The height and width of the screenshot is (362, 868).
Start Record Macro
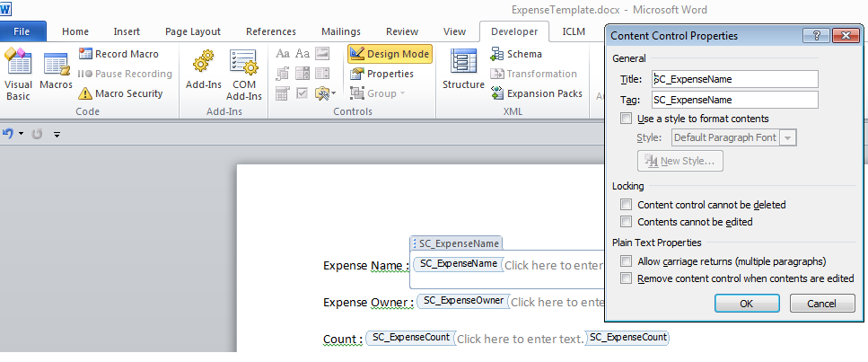tap(118, 54)
